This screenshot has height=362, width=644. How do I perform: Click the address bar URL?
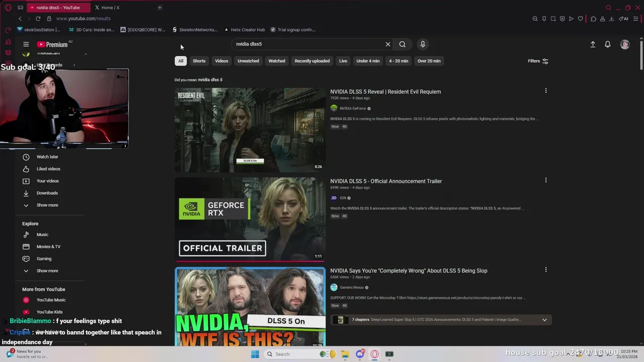[x=83, y=19]
